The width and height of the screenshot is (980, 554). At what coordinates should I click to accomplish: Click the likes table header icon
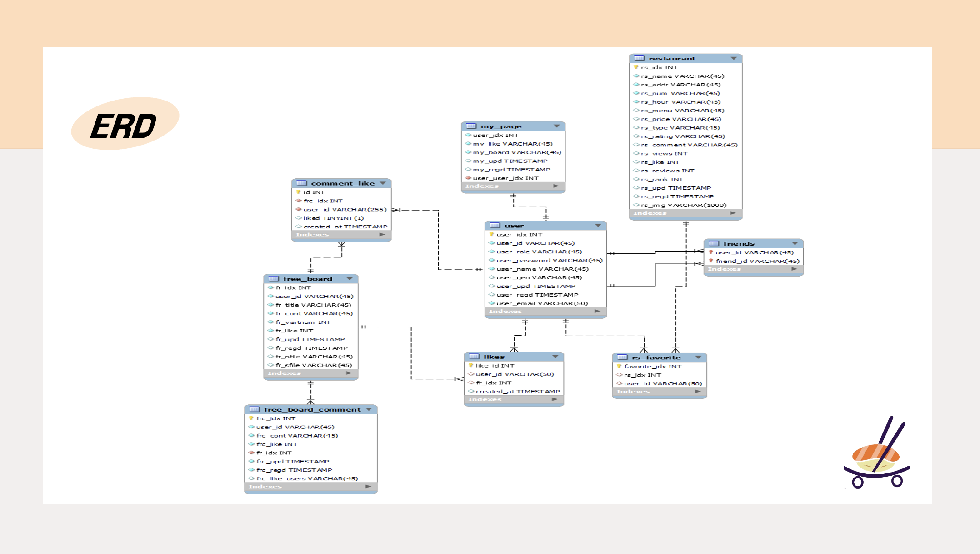click(x=474, y=357)
